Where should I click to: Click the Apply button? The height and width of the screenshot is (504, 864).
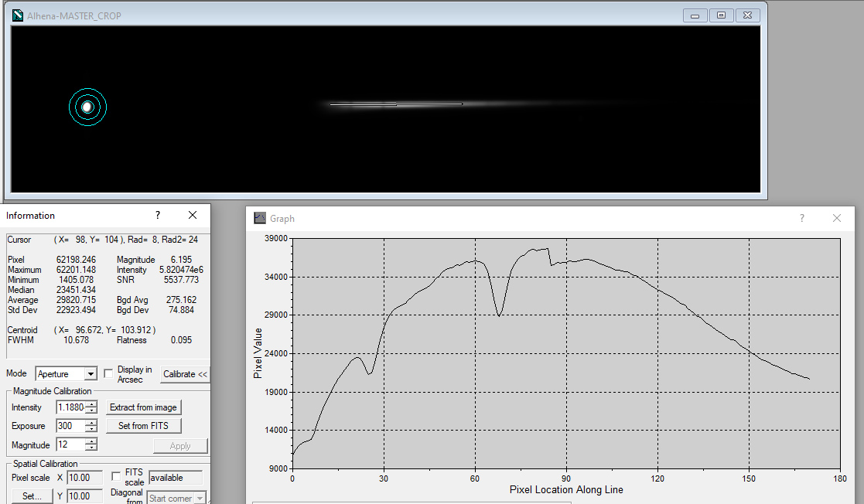tap(180, 445)
